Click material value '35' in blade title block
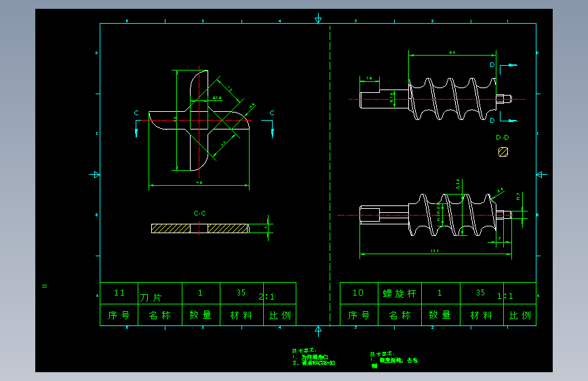The image size is (588, 381). click(x=241, y=293)
